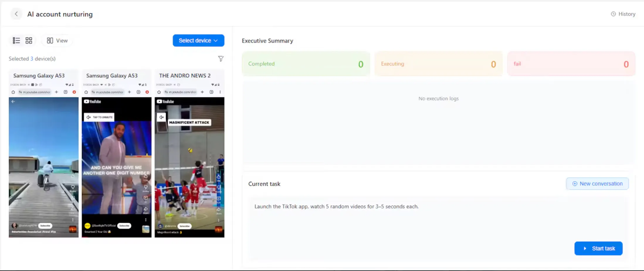
Task: Tap back arrow on the bicycle pier video
Action: point(13,101)
